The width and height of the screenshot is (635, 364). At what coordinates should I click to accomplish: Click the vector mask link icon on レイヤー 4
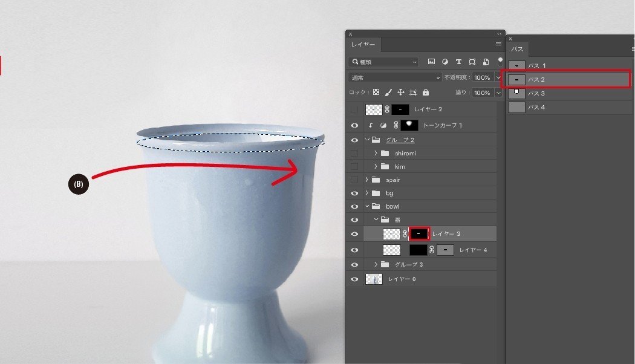click(x=432, y=250)
